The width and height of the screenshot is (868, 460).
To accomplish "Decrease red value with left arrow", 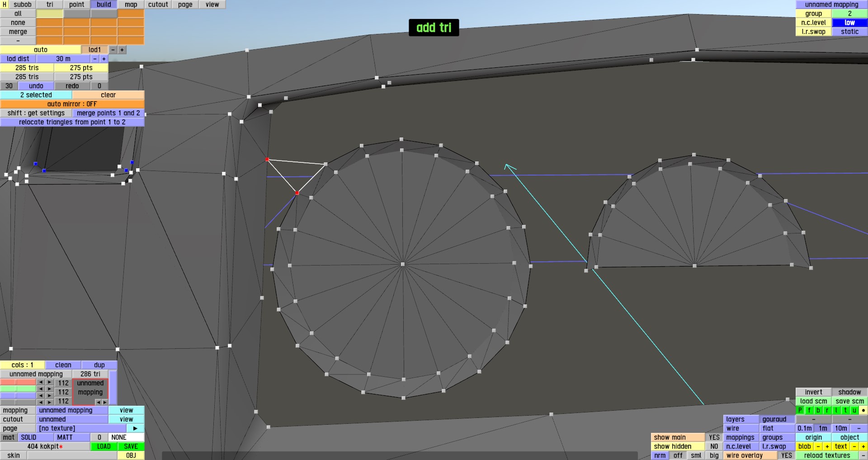I will point(41,383).
